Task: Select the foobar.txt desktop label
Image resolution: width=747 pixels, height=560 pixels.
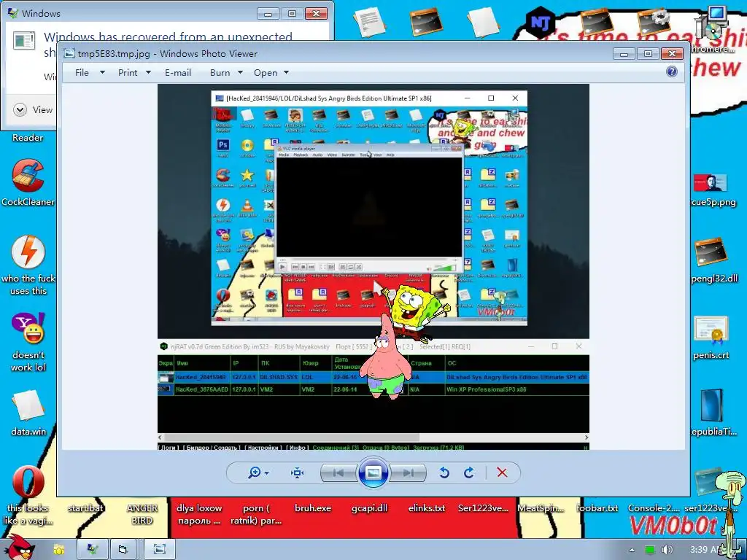Action: click(597, 508)
